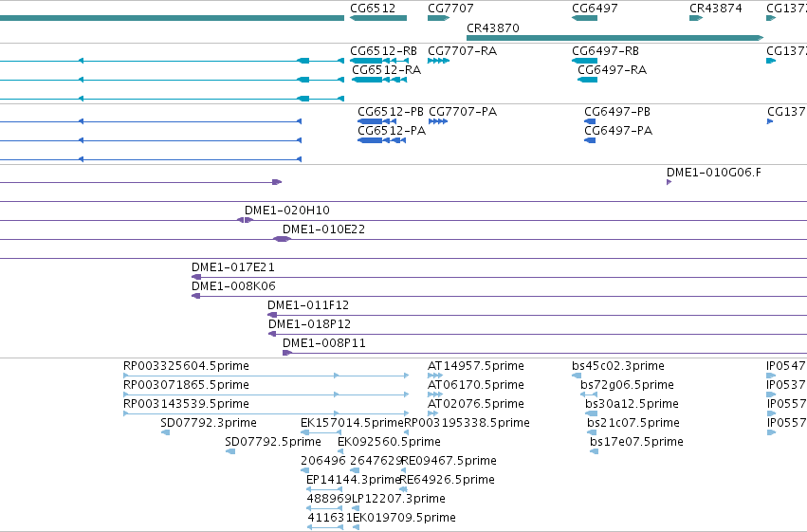Open protein CG6497-PA label
807x532 pixels.
tap(618, 131)
